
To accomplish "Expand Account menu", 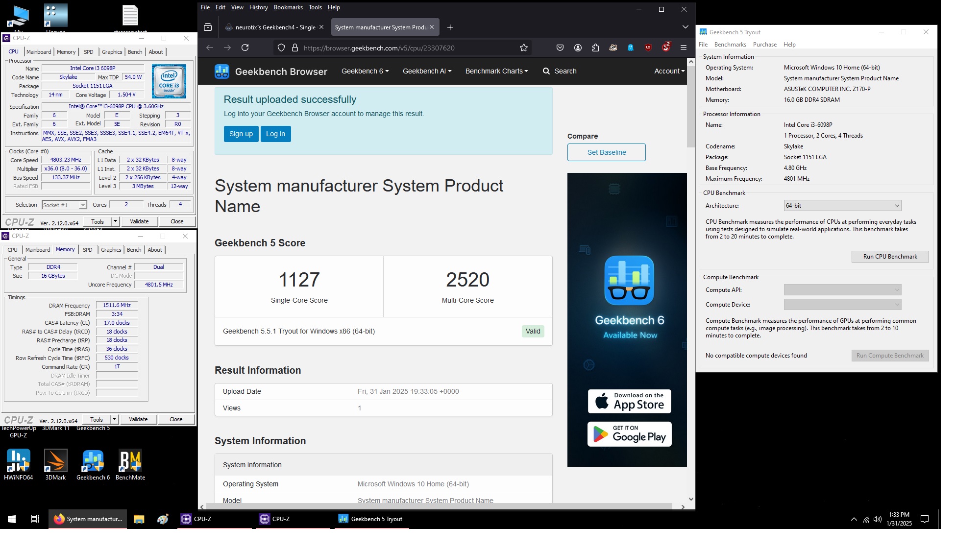I will click(669, 71).
